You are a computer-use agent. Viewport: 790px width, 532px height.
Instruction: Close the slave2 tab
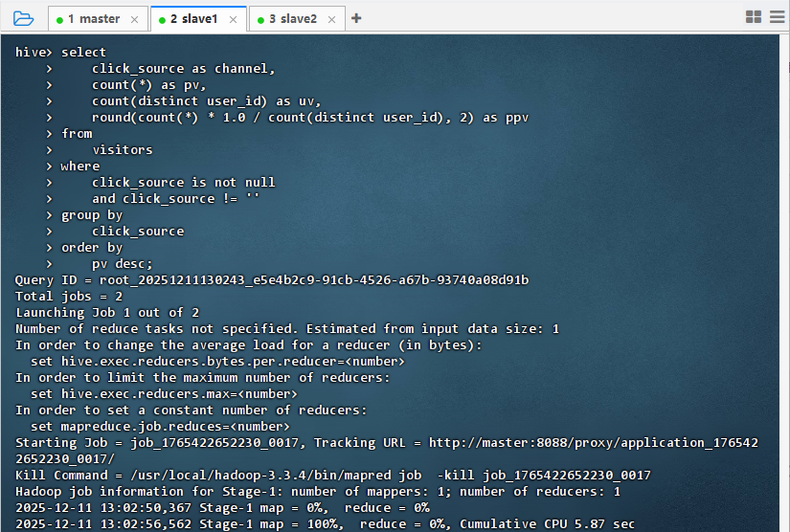point(331,20)
